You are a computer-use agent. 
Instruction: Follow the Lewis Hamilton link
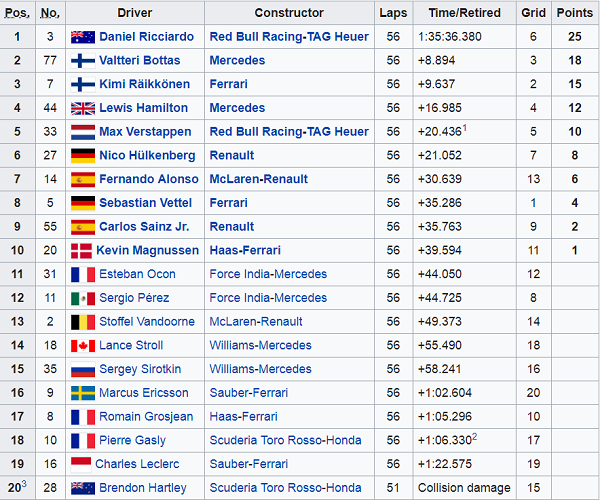click(x=143, y=108)
